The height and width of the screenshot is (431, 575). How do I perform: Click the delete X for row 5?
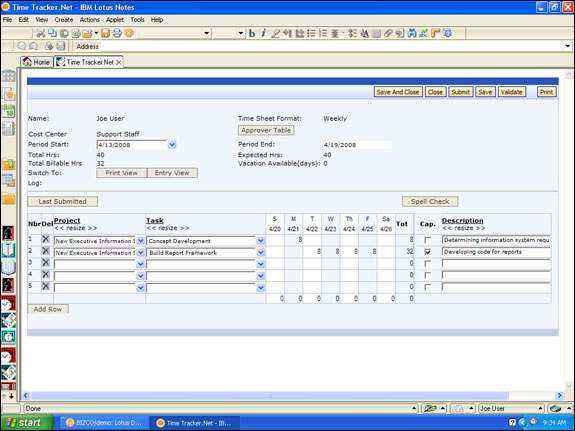point(46,286)
